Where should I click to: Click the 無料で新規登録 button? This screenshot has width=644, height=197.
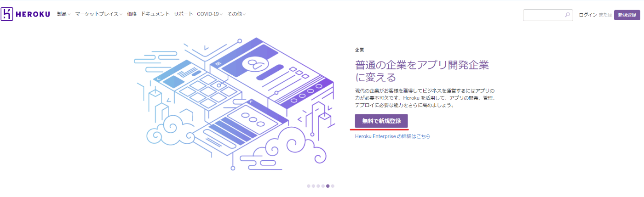click(381, 121)
